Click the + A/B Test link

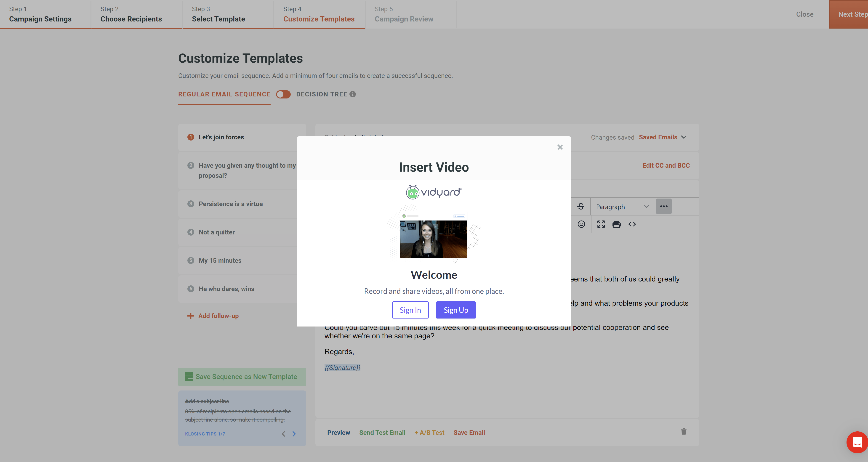coord(429,432)
